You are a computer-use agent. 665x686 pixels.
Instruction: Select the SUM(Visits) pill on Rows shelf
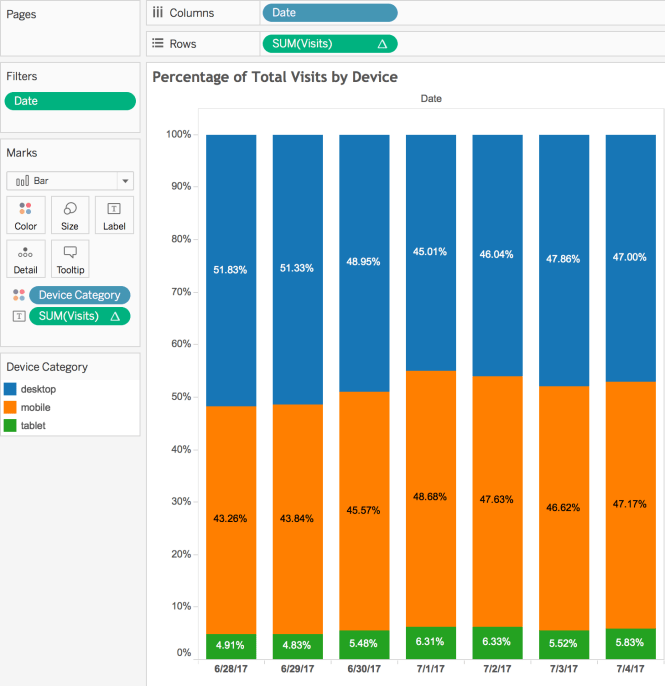329,44
